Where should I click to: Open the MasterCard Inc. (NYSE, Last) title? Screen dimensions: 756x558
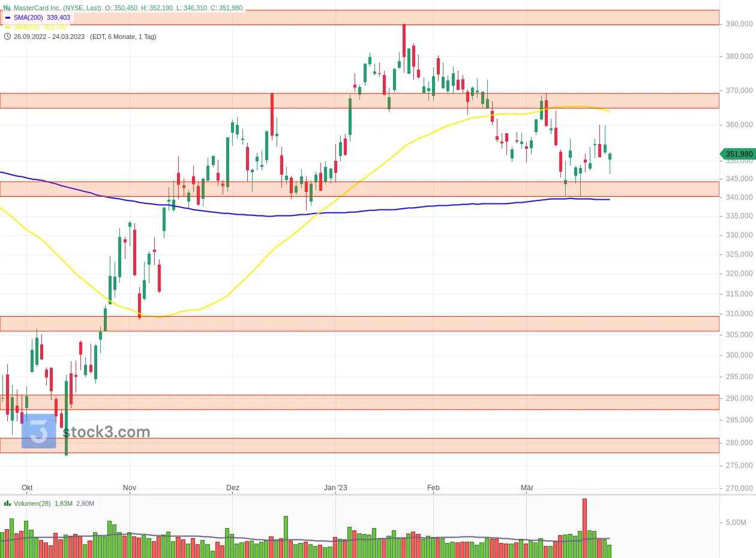57,8
